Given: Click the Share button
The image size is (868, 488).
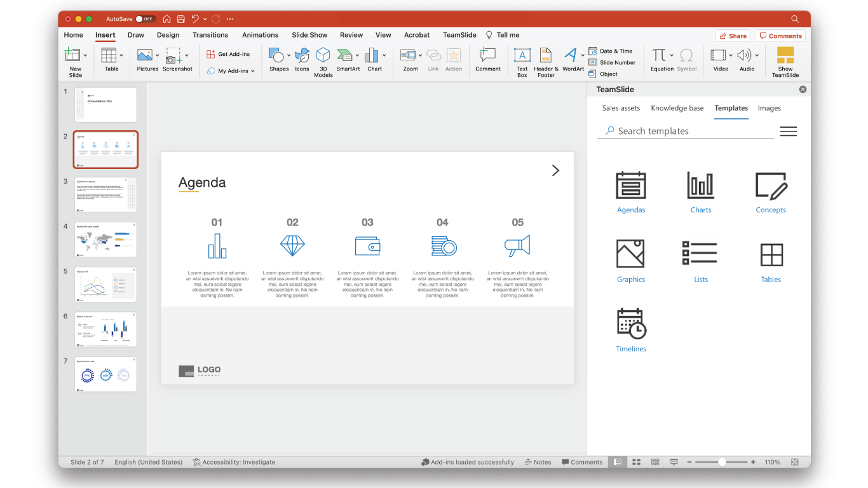Looking at the screenshot, I should pos(733,36).
